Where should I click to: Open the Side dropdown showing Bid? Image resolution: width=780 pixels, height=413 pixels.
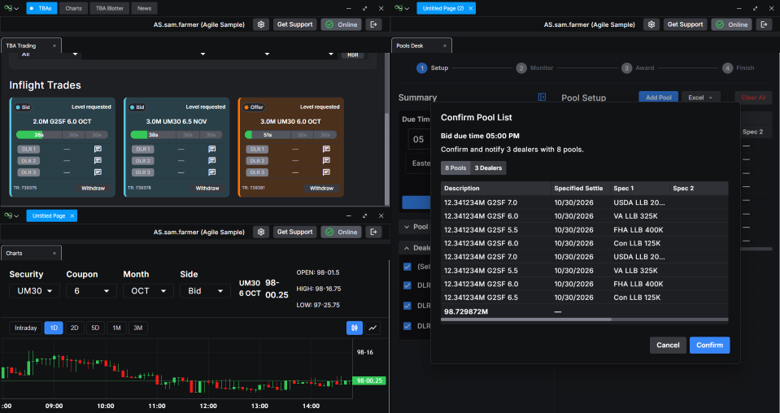[205, 291]
